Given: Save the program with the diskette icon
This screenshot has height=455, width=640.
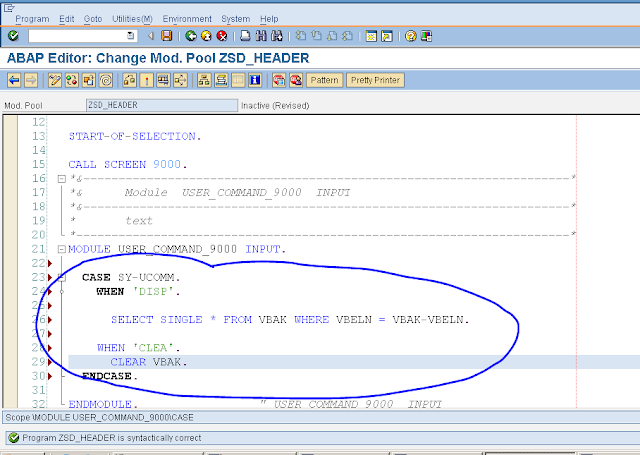Looking at the screenshot, I should [x=167, y=36].
